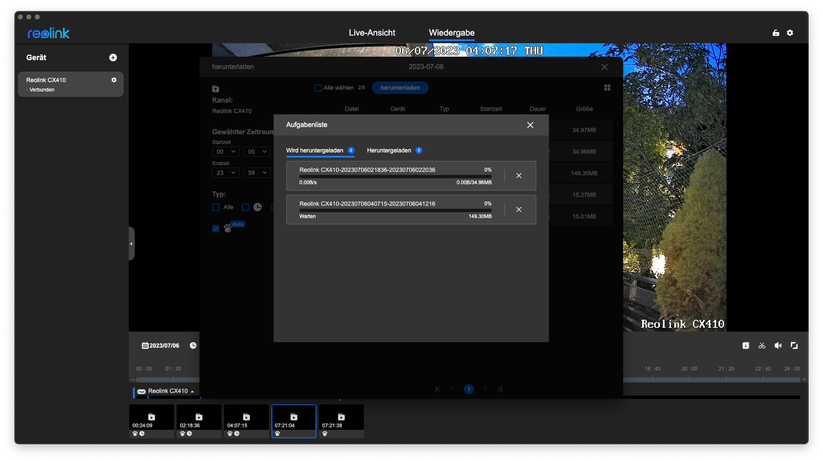
Task: Go to the next results page
Action: point(485,389)
